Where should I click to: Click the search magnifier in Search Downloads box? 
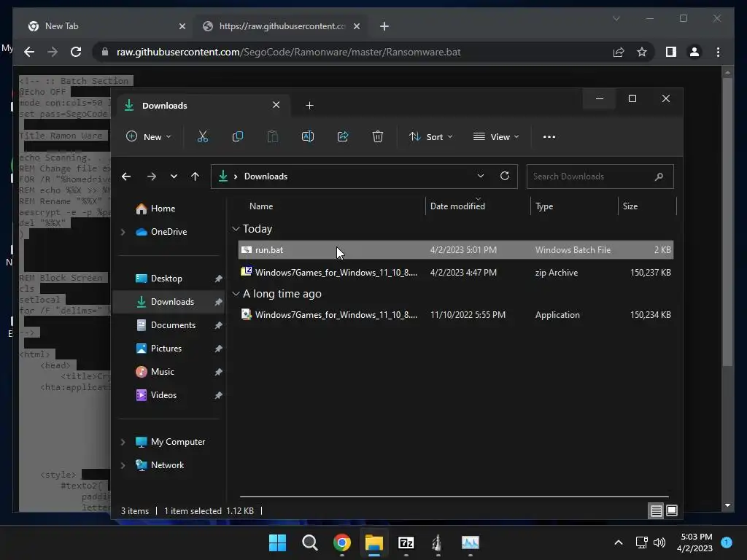pyautogui.click(x=659, y=176)
